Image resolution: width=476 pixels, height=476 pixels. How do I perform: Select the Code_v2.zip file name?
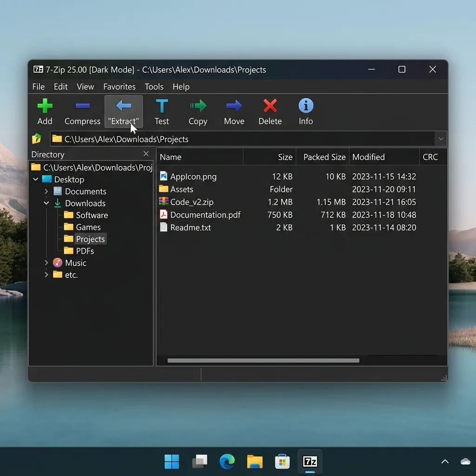point(192,202)
